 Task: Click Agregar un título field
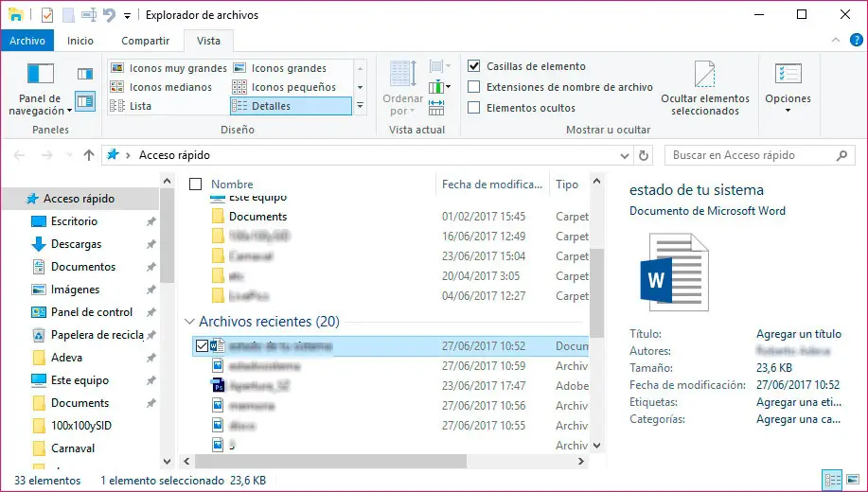click(x=799, y=334)
